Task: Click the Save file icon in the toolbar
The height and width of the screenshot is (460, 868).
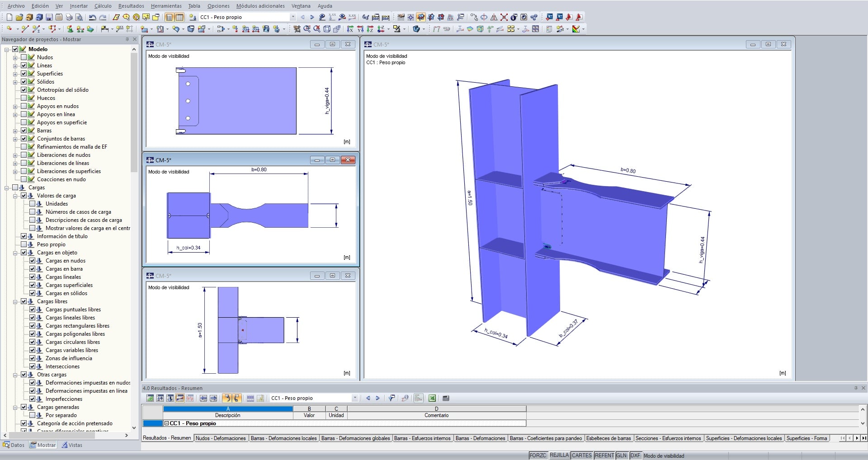Action: 49,17
